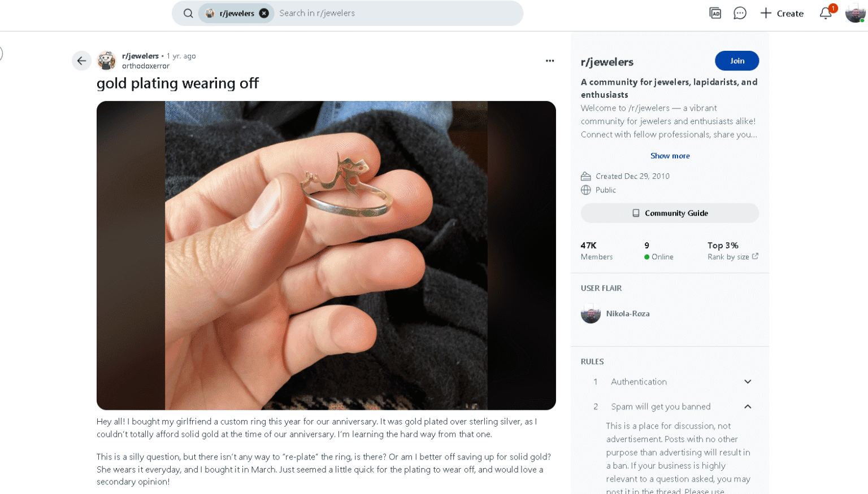Screen dimensions: 868x494
Task: Open the chat messages icon
Action: 740,13
